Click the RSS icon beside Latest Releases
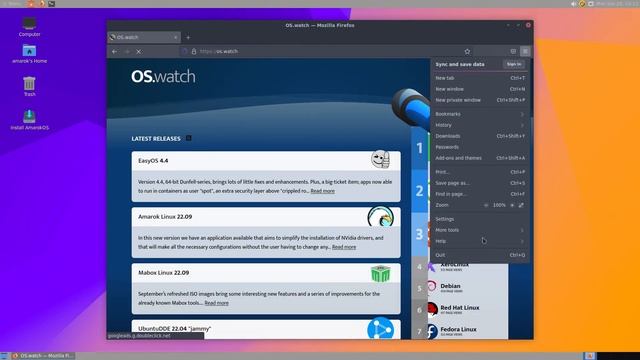 (189, 138)
